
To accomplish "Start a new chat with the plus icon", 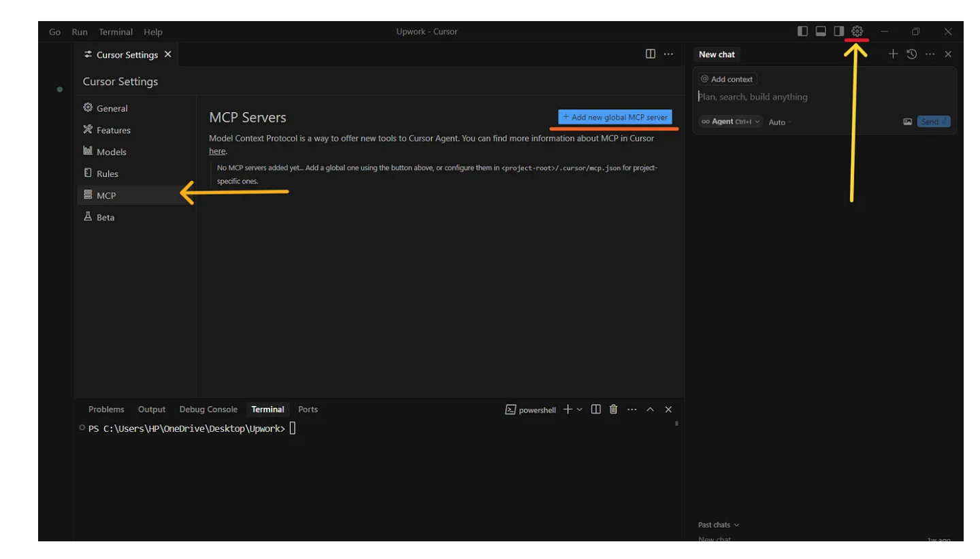I will coord(893,54).
